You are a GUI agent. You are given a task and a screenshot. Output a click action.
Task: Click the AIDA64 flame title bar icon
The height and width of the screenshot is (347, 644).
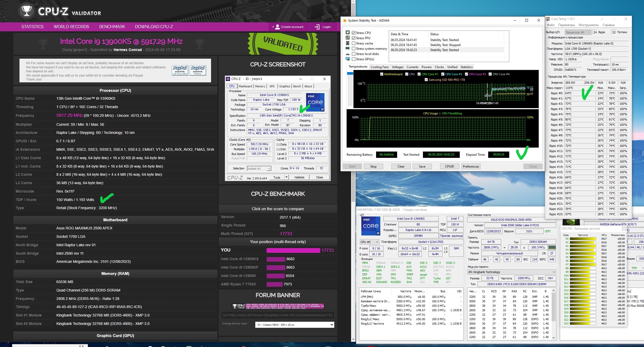(345, 20)
